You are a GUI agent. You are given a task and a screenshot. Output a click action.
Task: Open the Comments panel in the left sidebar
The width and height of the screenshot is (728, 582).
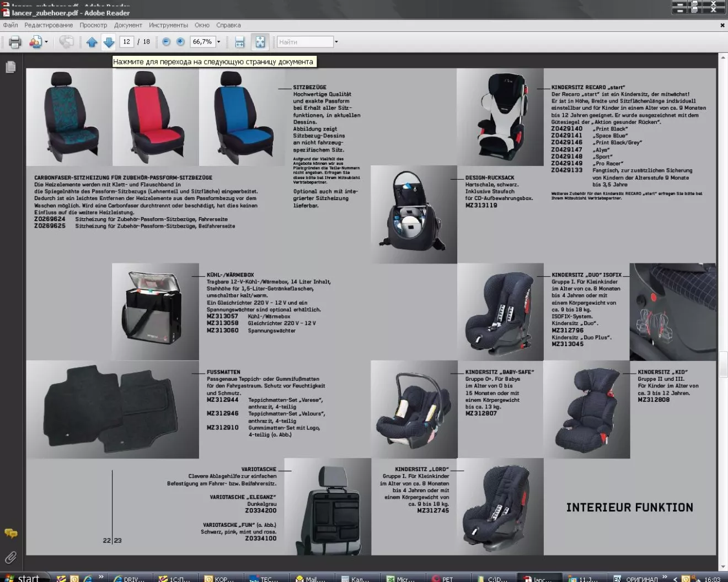coord(10,533)
